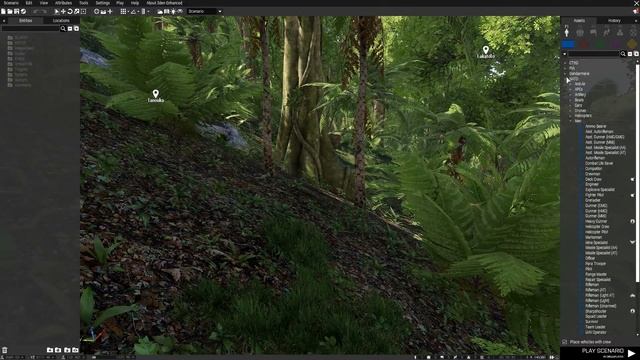Click the Save Scenario icon
Viewport: 640px width, 360px height.
point(17,11)
